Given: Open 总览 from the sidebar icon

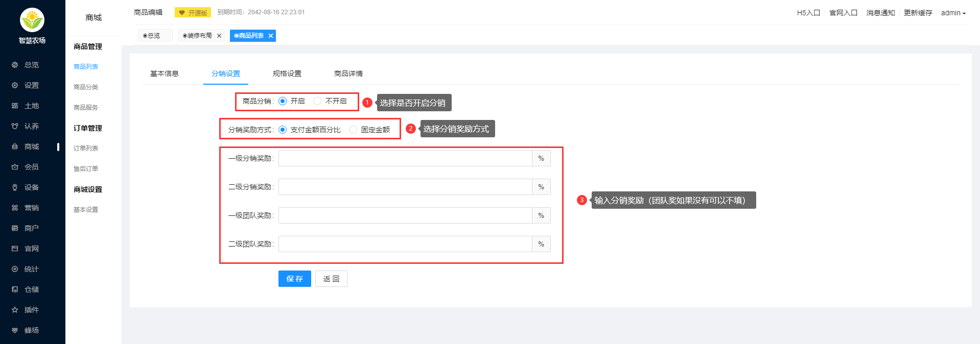Looking at the screenshot, I should point(15,65).
